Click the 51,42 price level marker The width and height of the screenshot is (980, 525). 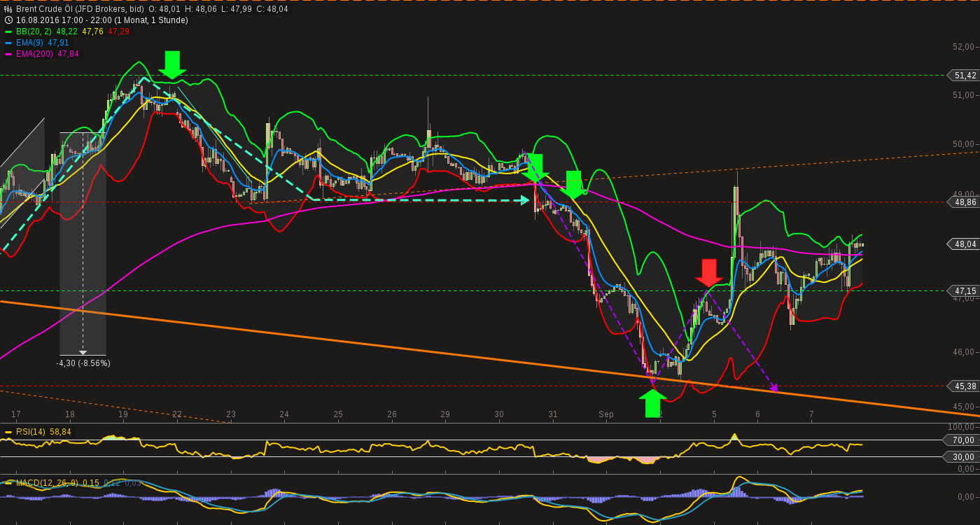(962, 76)
